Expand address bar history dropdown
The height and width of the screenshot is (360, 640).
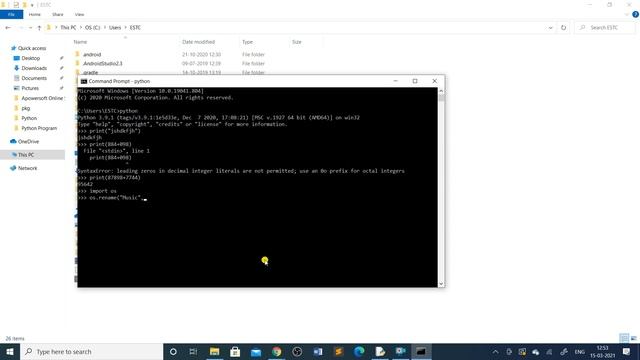(550, 28)
